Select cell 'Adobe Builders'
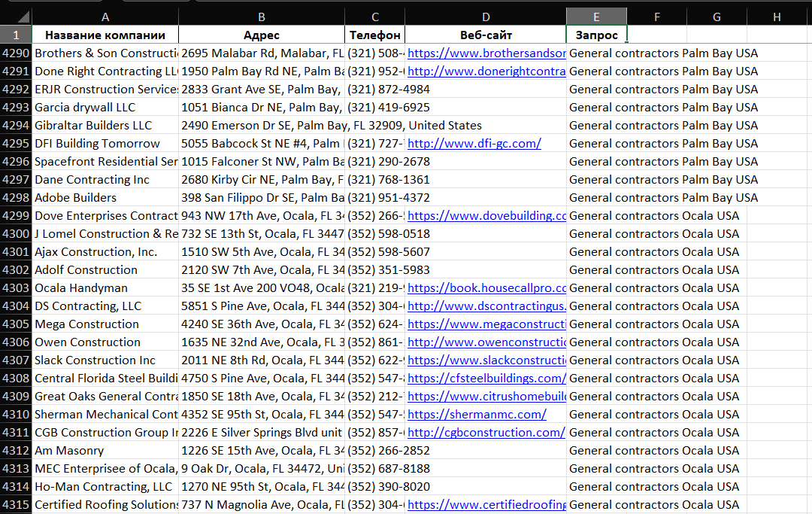 tap(105, 197)
